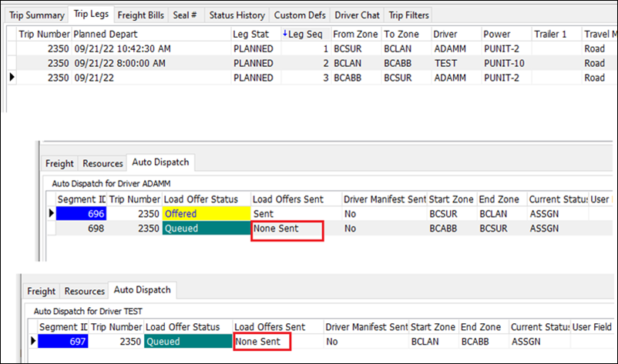Click the yellow Offered status cell
618x364 pixels.
point(207,213)
